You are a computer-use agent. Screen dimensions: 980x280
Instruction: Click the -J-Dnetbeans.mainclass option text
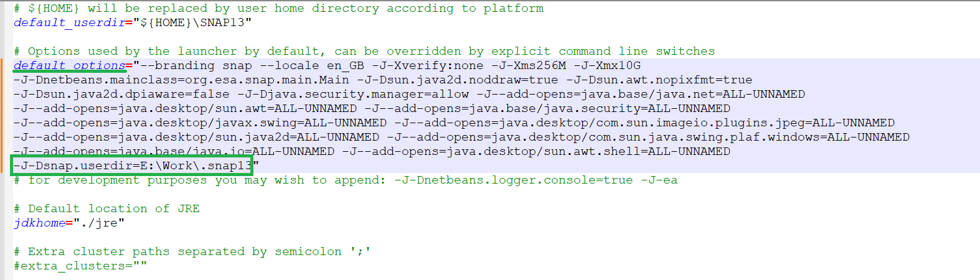[x=181, y=80]
